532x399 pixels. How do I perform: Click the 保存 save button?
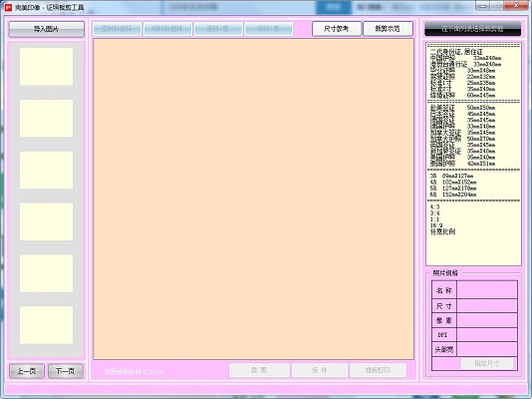point(320,370)
